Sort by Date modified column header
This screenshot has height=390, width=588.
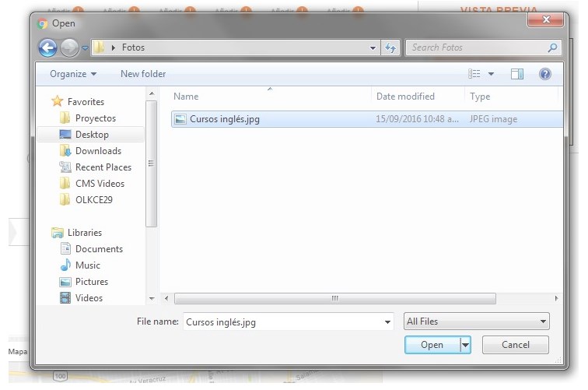click(405, 97)
